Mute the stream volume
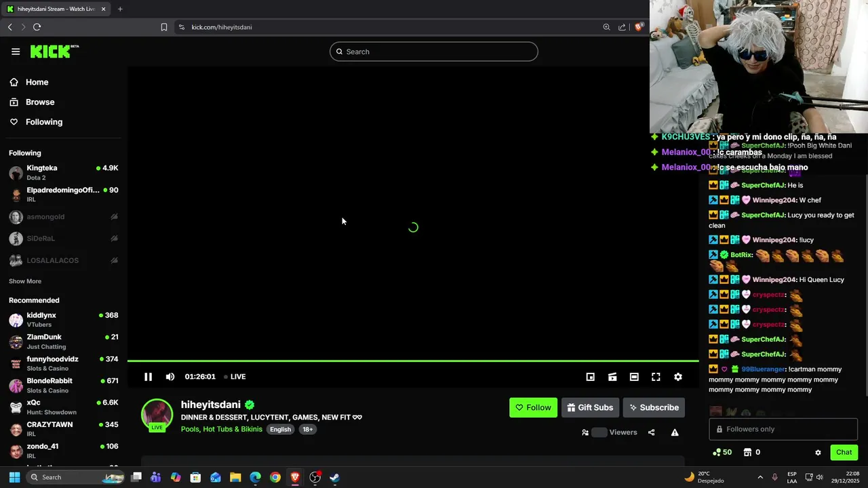This screenshot has height=488, width=868. pos(170,377)
